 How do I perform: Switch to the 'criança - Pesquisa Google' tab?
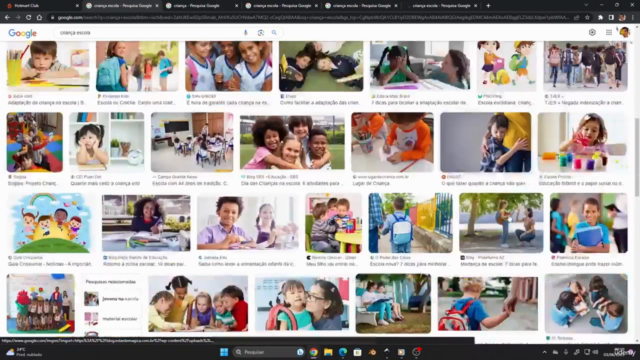(x=202, y=6)
